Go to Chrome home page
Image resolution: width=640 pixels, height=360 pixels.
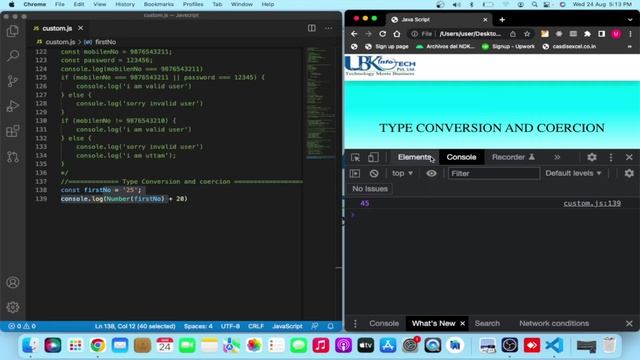397,34
